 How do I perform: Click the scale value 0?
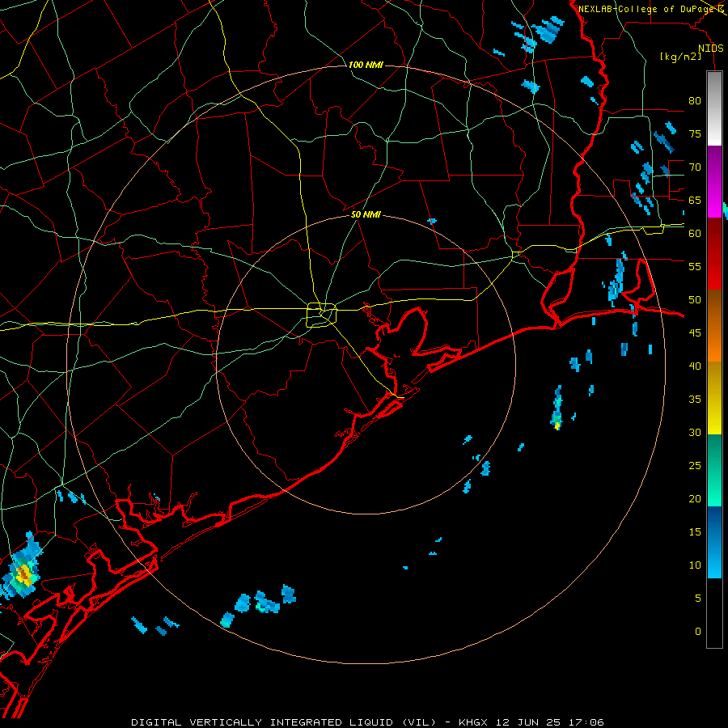(x=698, y=632)
